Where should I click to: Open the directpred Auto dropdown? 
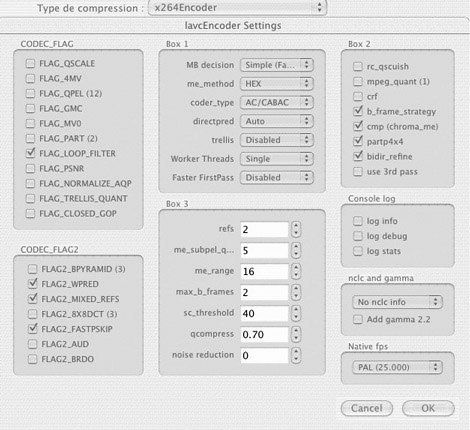tap(277, 121)
